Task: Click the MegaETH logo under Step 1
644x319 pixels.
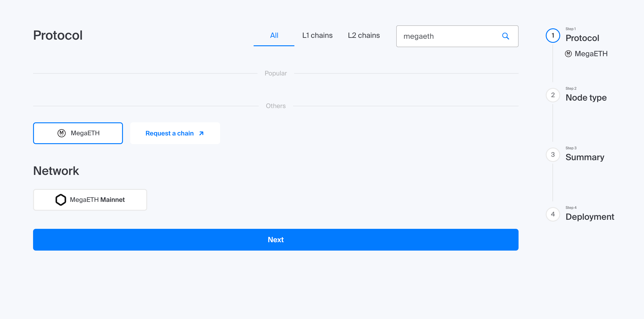Action: (568, 54)
